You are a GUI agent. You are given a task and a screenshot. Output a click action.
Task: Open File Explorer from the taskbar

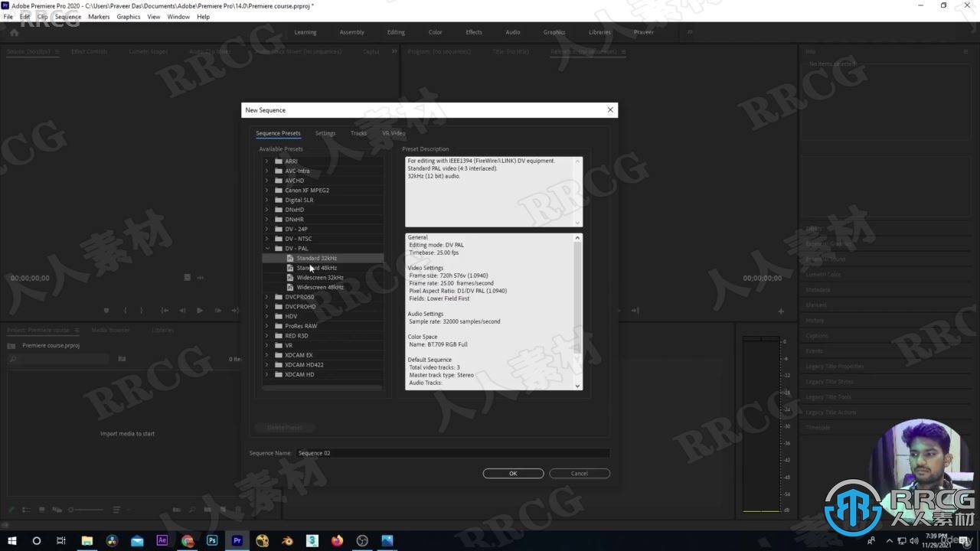pyautogui.click(x=87, y=540)
